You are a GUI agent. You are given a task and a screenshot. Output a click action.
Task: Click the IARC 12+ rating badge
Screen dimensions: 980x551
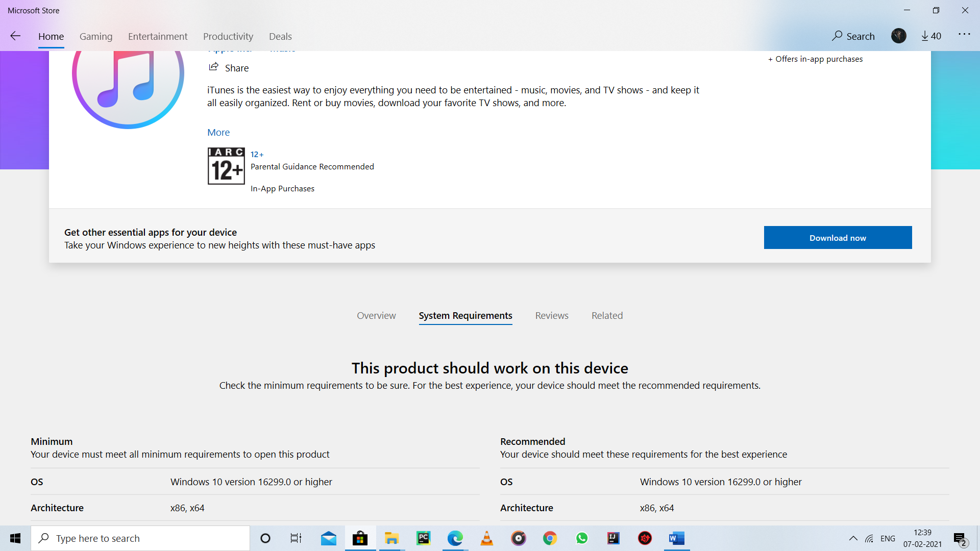[226, 166]
